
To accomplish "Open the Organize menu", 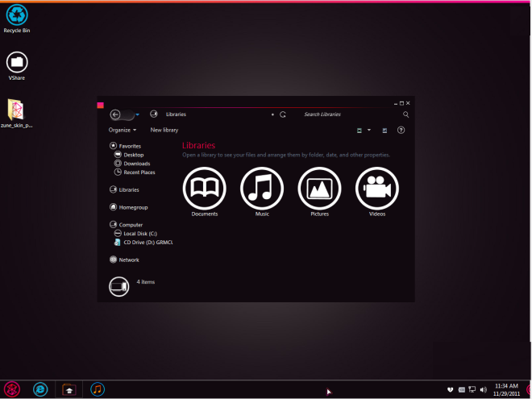I will 123,130.
